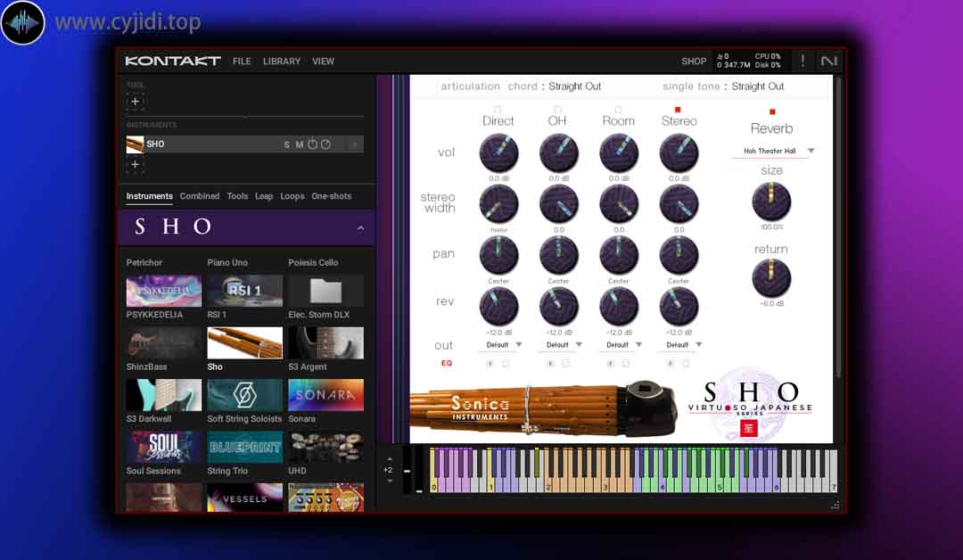Click the Room stereo width knob

(619, 204)
